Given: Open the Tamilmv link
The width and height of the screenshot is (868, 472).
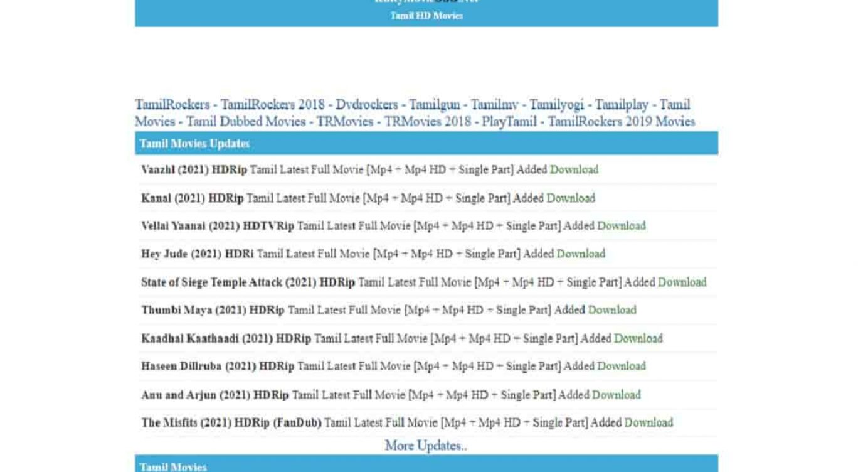Looking at the screenshot, I should coord(495,105).
